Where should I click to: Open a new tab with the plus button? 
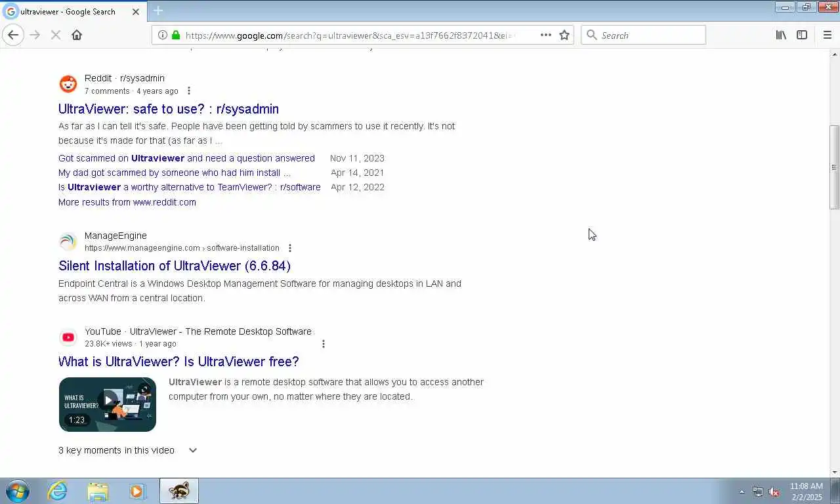pos(158,10)
